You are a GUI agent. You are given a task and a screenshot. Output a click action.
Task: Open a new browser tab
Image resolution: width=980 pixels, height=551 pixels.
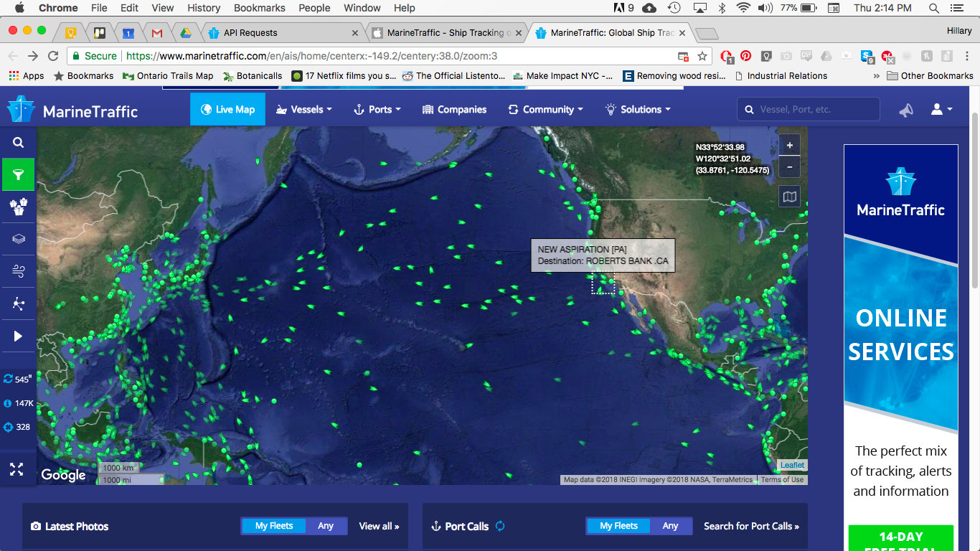(x=707, y=34)
